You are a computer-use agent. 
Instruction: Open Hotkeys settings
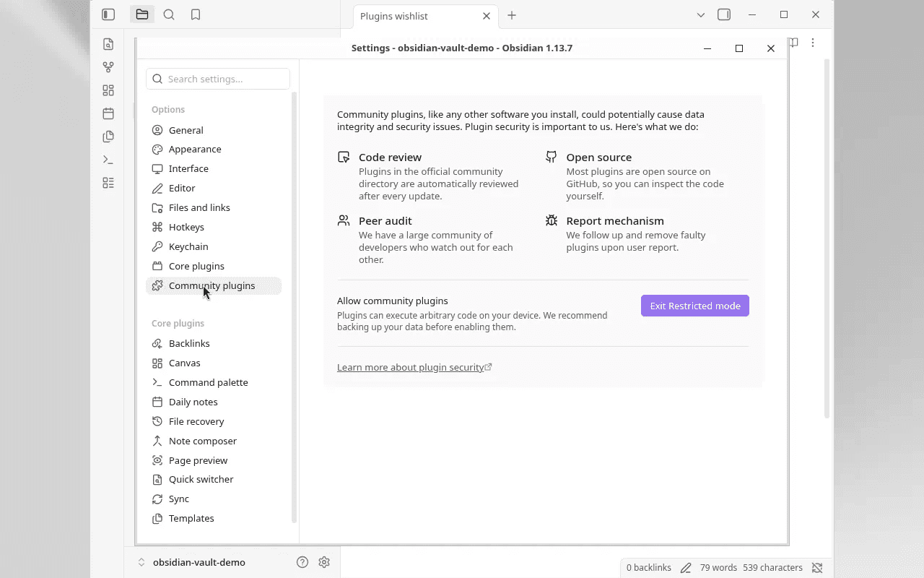(x=214, y=227)
